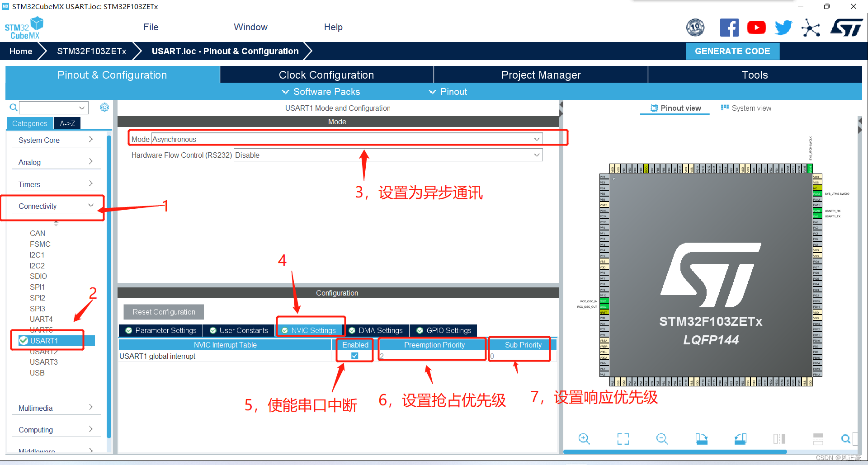This screenshot has width=868, height=465.
Task: Open the Window menu
Action: click(x=251, y=27)
